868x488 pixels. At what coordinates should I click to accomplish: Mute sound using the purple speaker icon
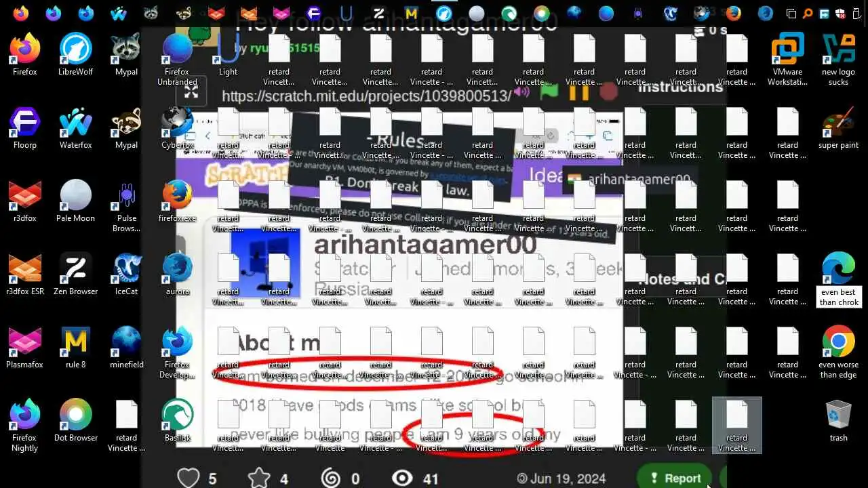coord(521,93)
